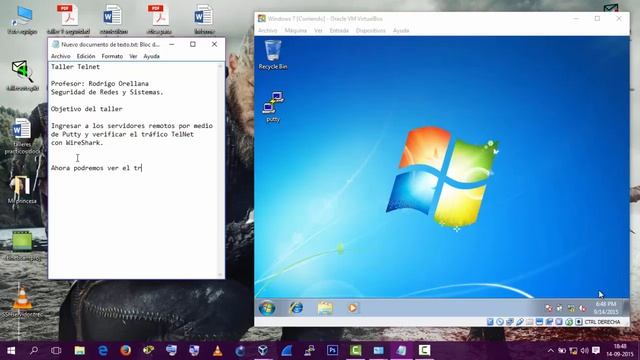640x360 pixels.
Task: Open the VirtualBox Ayuda menu
Action: (401, 31)
